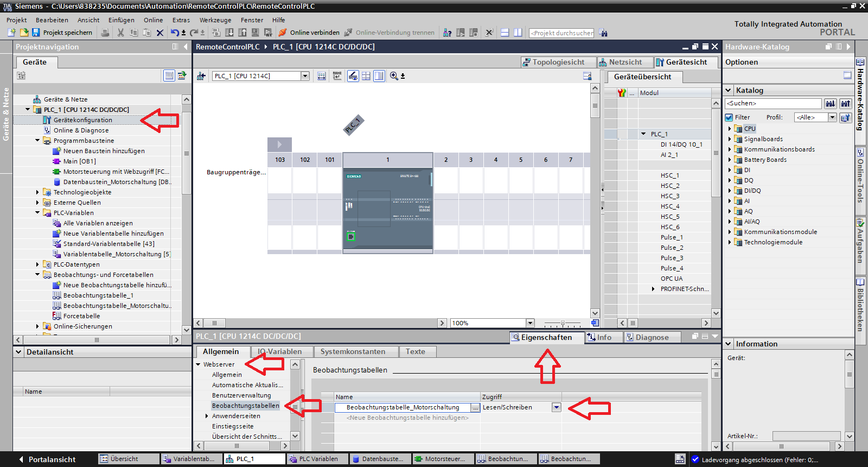
Task: Undo the last action
Action: [x=175, y=33]
